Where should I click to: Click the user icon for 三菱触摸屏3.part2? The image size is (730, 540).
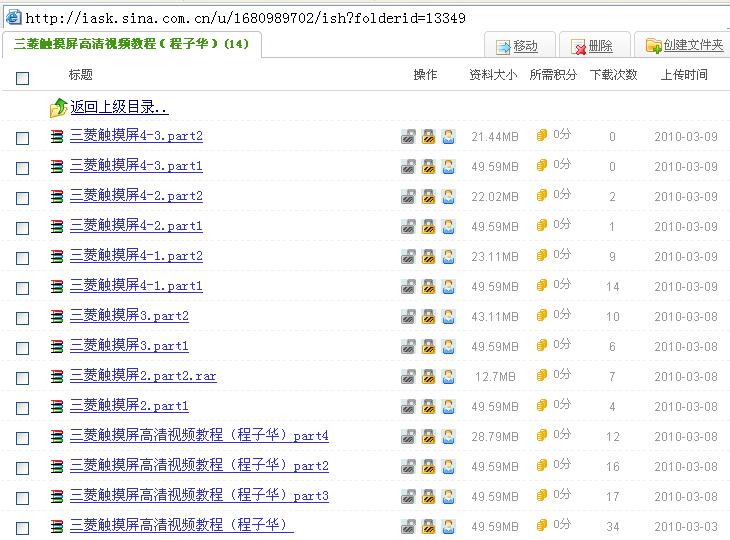point(448,317)
